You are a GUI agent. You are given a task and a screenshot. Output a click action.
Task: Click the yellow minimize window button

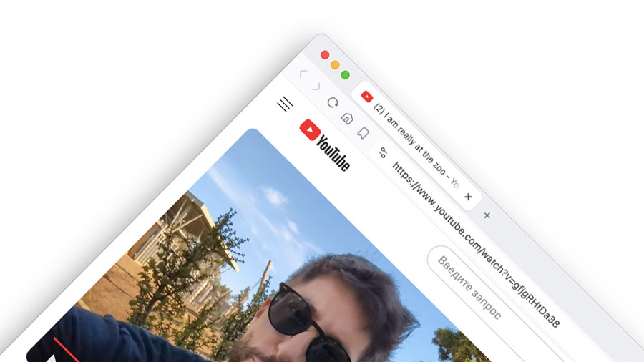pyautogui.click(x=335, y=65)
